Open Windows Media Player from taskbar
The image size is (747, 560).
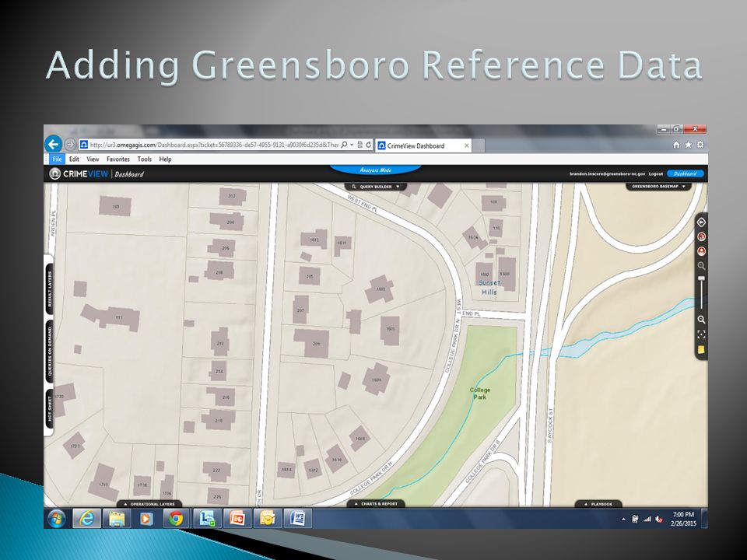(x=146, y=519)
